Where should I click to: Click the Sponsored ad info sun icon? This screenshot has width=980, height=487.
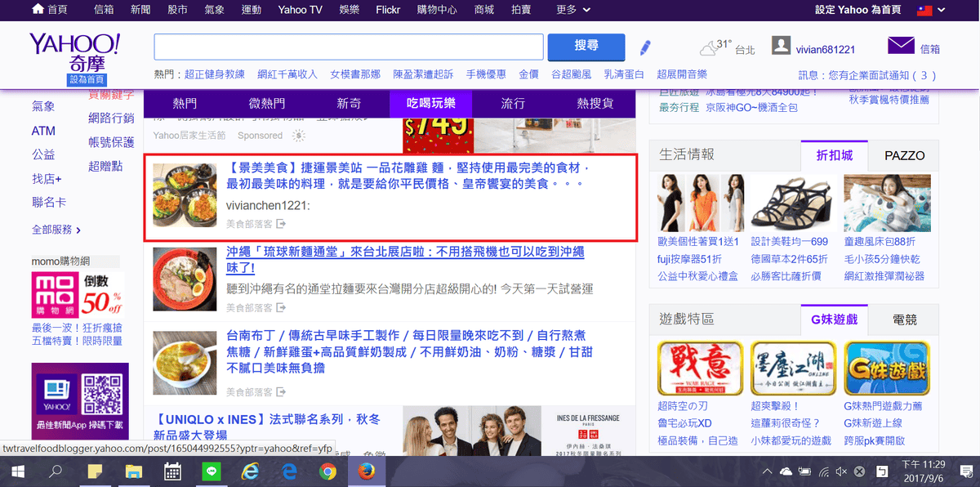(298, 136)
